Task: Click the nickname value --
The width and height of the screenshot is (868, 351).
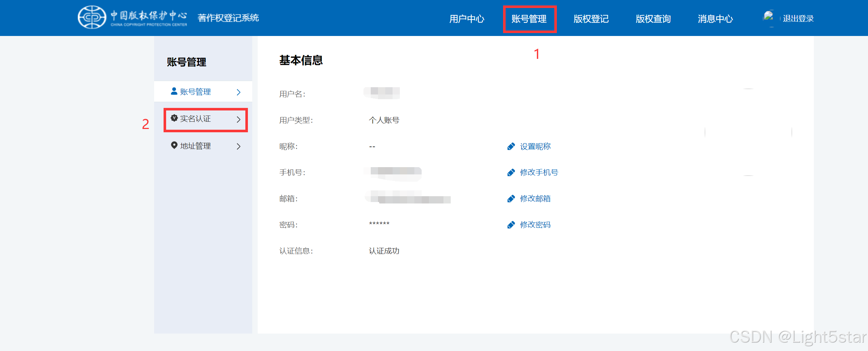Action: tap(372, 146)
